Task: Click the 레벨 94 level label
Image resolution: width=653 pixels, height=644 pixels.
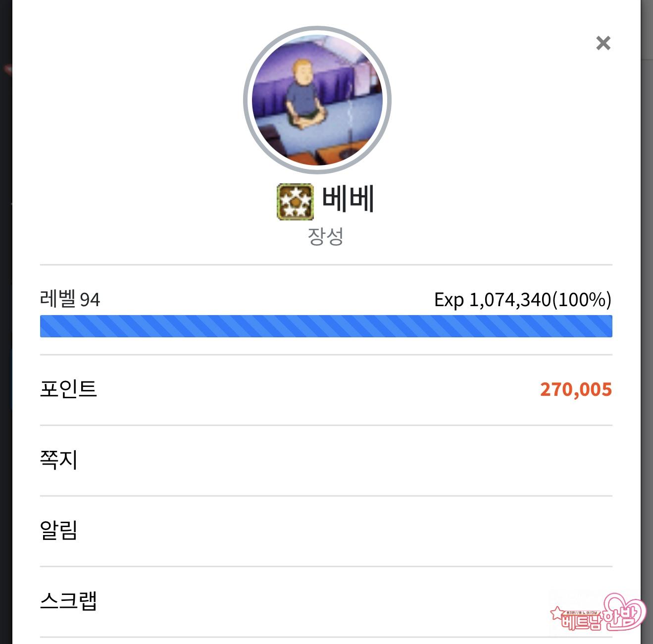Action: [70, 299]
